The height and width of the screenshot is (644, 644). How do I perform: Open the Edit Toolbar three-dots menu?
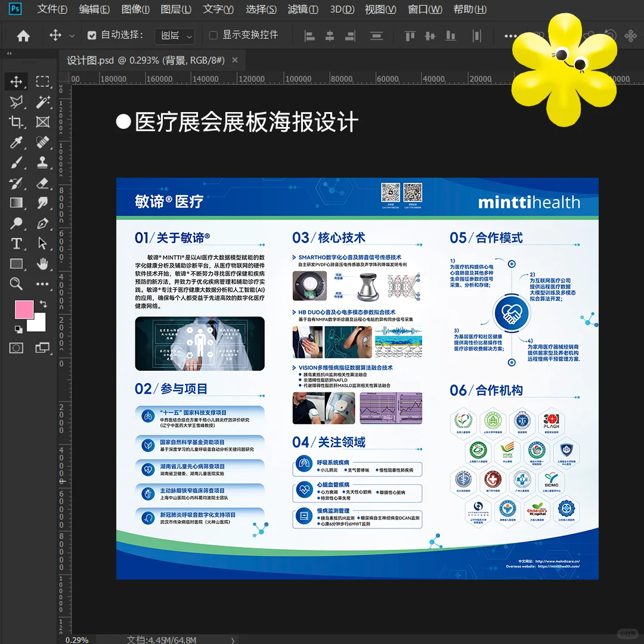42,284
